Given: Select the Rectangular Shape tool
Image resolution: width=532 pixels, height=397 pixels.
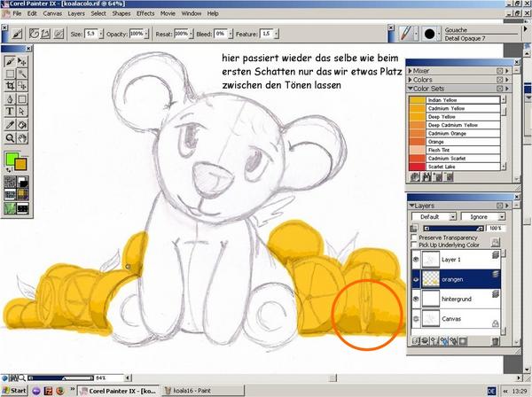Looking at the screenshot, I should (x=22, y=99).
